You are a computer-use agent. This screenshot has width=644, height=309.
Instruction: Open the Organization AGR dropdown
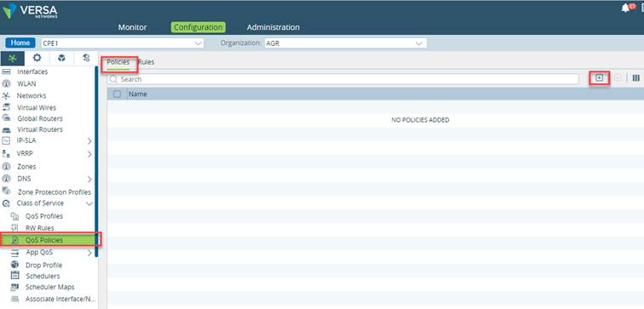click(345, 43)
